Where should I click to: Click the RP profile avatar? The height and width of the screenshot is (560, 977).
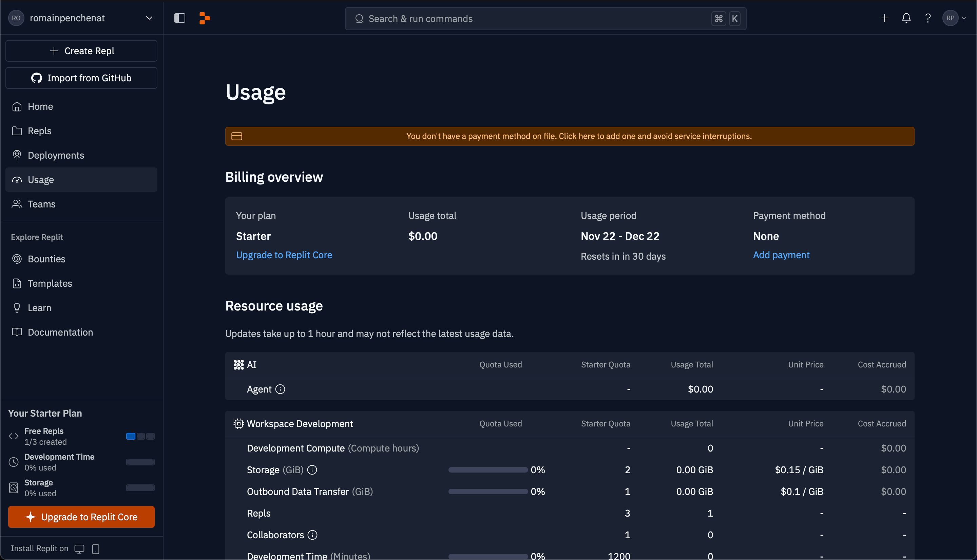click(950, 18)
